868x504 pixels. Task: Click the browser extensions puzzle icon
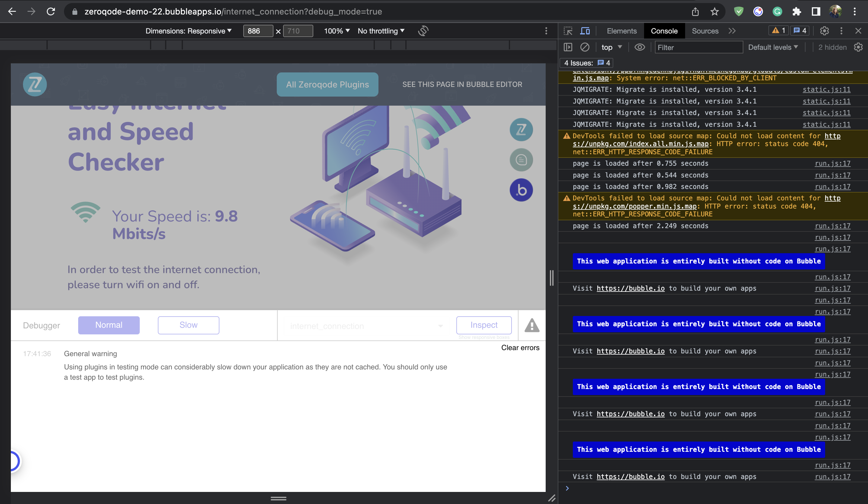[797, 11]
